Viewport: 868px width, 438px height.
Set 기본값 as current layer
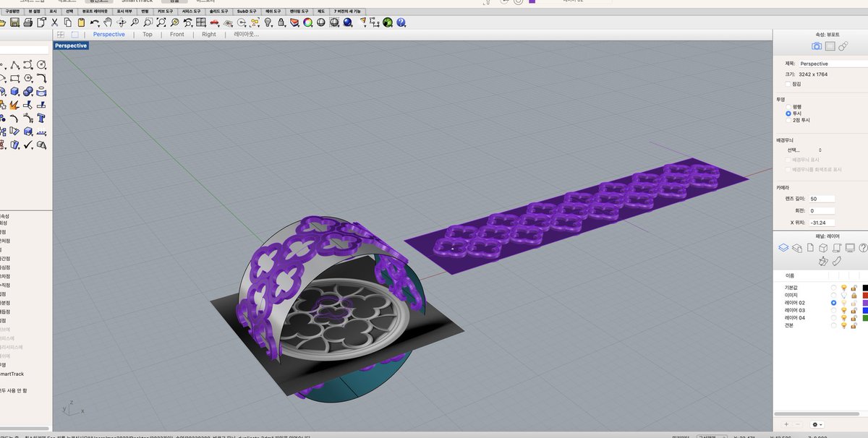833,288
